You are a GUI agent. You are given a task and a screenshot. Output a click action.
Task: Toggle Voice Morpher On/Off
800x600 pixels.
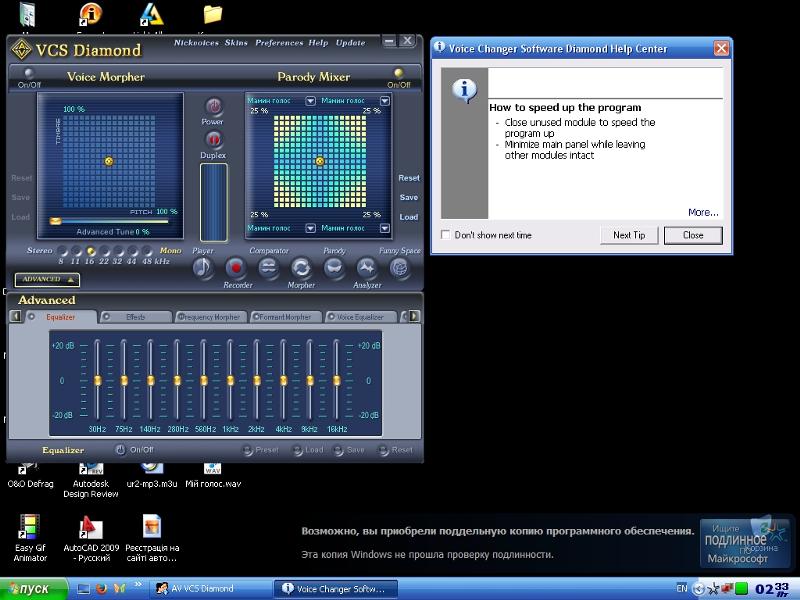[x=28, y=73]
